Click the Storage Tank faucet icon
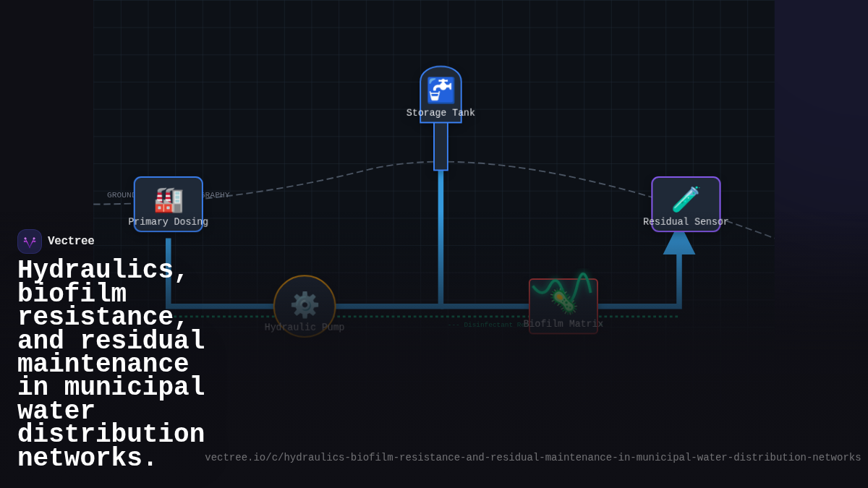This screenshot has height=488, width=868. [x=441, y=90]
